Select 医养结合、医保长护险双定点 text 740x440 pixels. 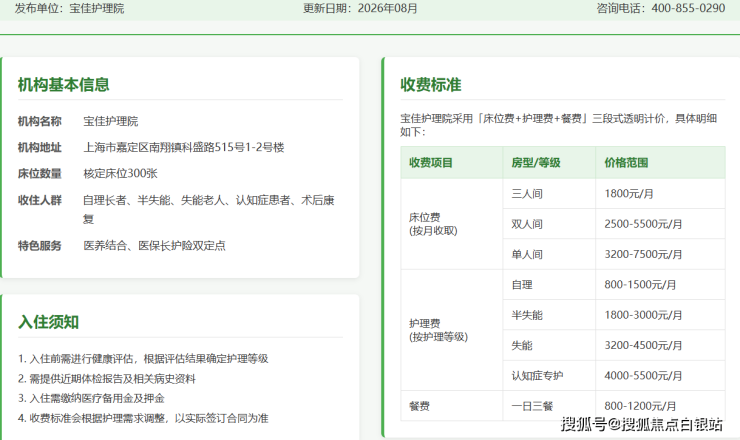click(154, 245)
